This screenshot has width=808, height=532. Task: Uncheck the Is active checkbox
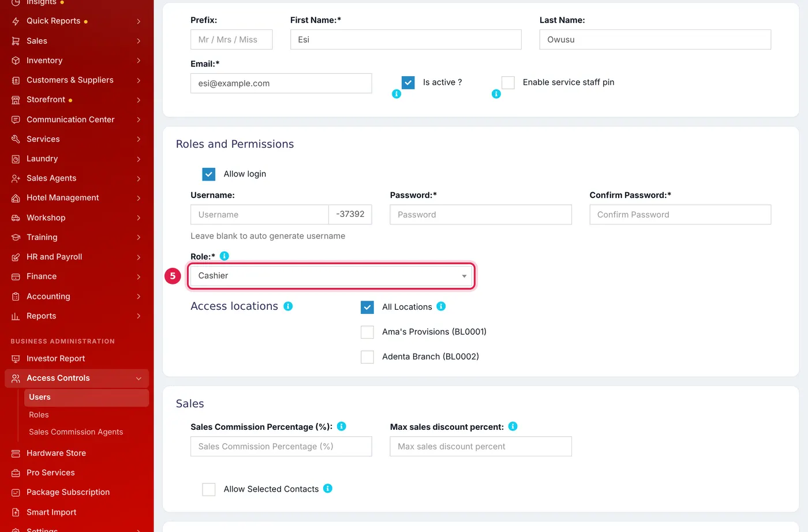(x=408, y=83)
